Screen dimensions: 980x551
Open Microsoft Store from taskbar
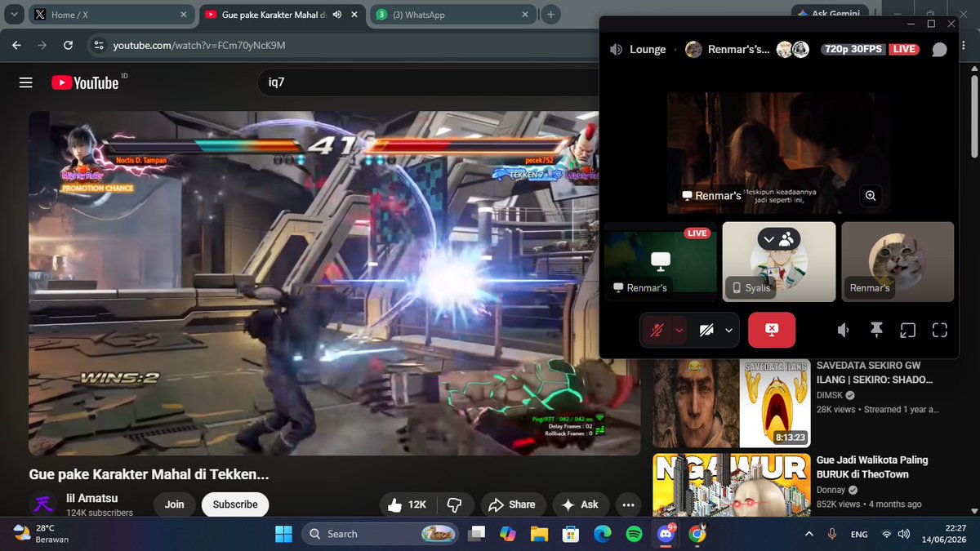571,534
